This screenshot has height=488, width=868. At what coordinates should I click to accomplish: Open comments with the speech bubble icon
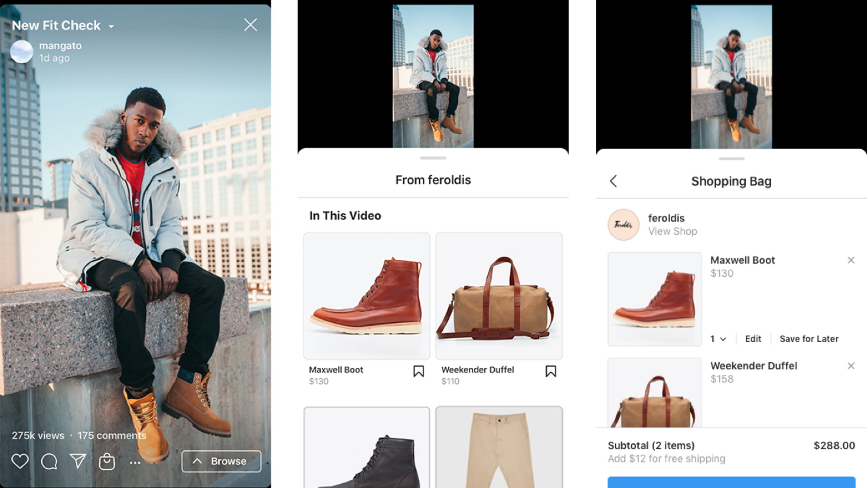[49, 462]
